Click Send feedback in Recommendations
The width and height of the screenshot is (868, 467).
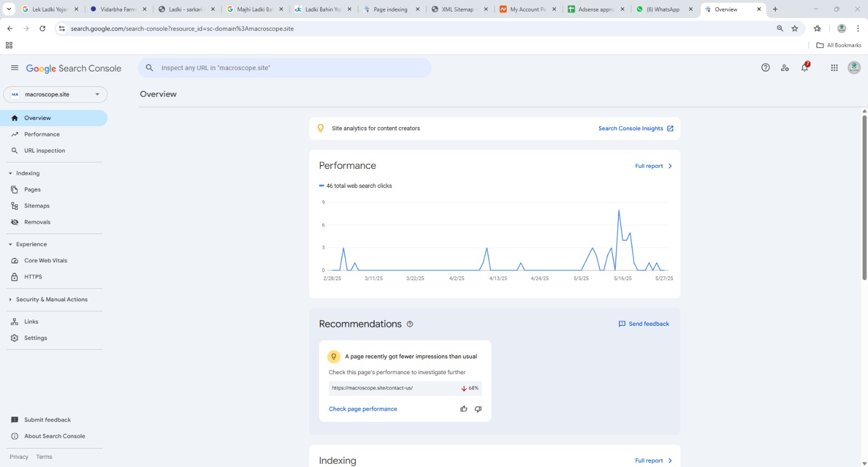[x=644, y=324]
